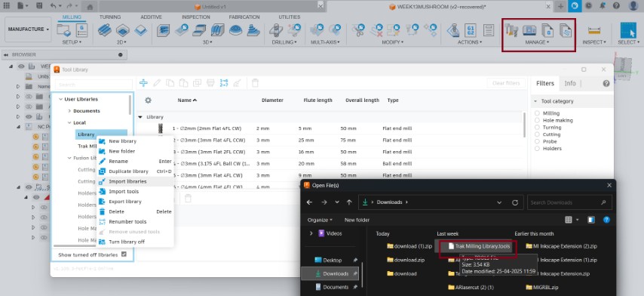Click the New Setup folder icon
This screenshot has height=296, width=644.
(63, 29)
